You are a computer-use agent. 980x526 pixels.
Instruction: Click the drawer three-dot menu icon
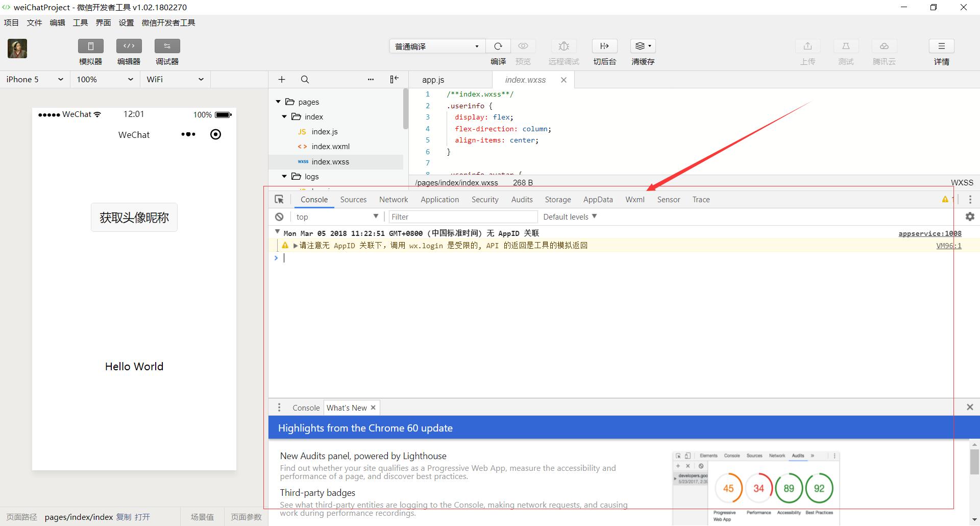[279, 408]
